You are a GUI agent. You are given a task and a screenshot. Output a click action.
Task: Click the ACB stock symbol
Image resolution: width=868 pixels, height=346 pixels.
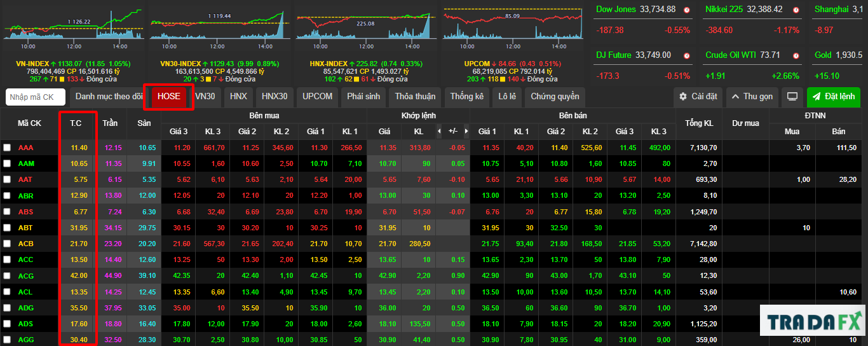[26, 244]
